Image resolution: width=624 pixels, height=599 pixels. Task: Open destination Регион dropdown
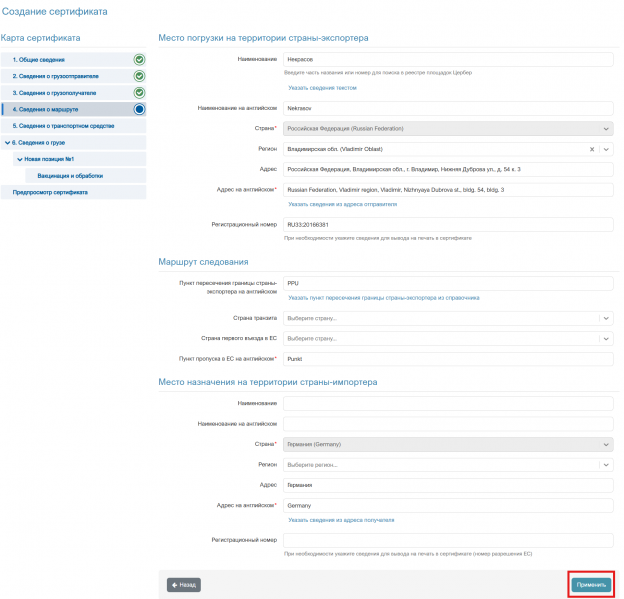pos(448,465)
